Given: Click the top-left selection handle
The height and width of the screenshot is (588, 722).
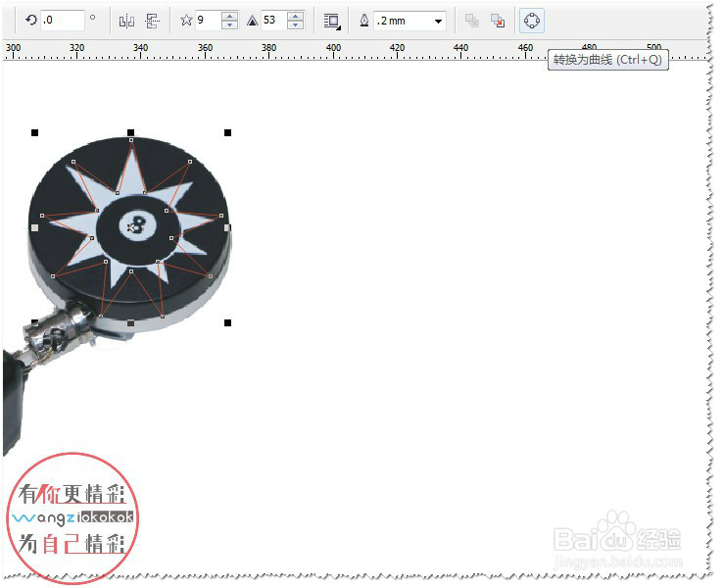Looking at the screenshot, I should pos(34,133).
